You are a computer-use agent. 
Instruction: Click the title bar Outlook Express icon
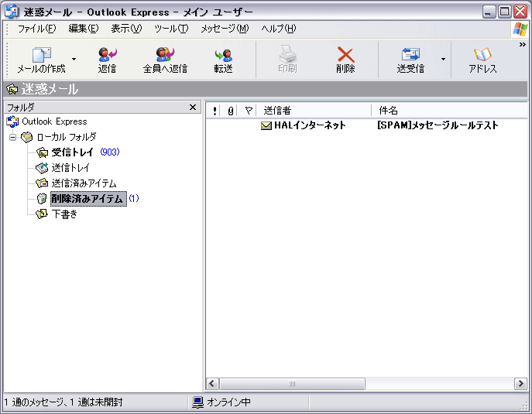12,12
